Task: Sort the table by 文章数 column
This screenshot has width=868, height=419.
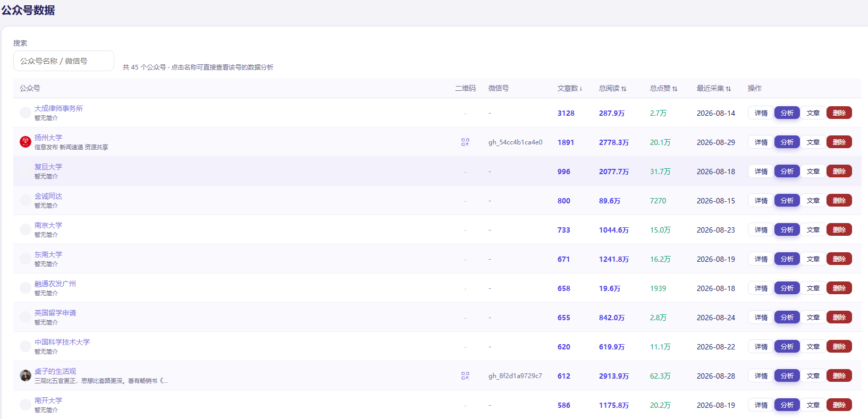Action: tap(570, 88)
